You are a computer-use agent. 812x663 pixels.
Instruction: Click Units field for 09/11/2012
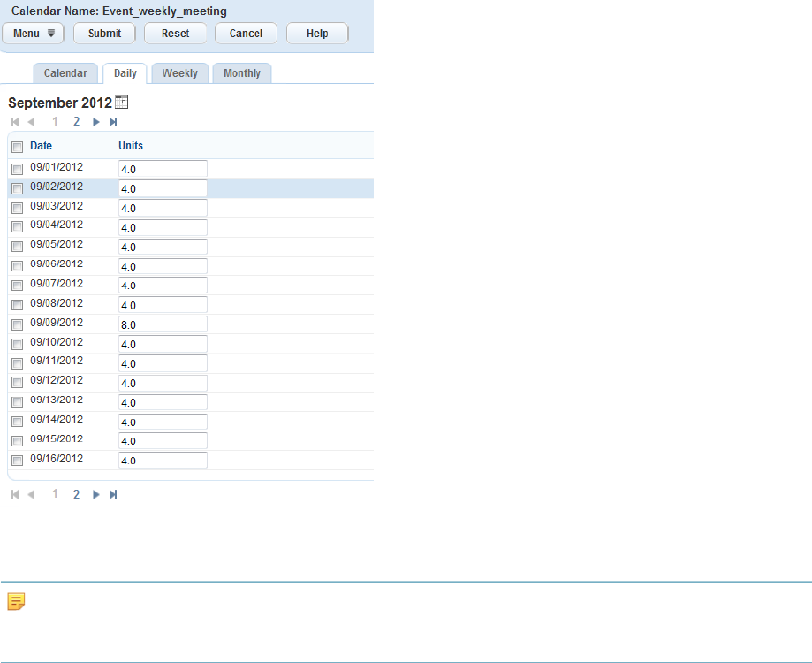(163, 363)
